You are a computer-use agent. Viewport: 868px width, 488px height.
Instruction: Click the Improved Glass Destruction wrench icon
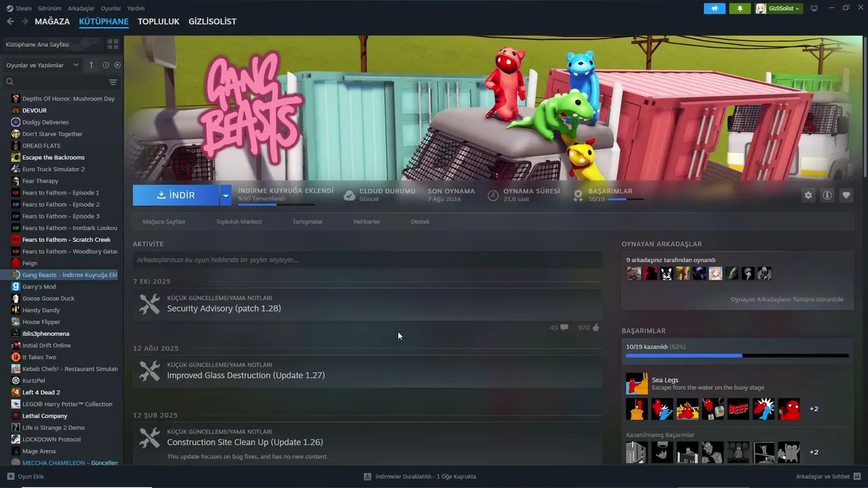pyautogui.click(x=149, y=371)
